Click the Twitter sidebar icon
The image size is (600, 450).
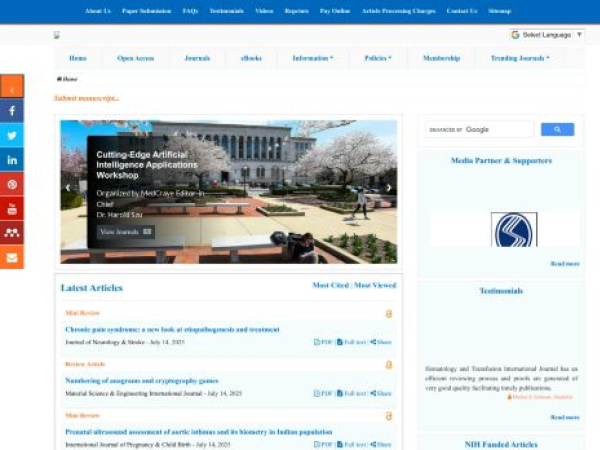pyautogui.click(x=12, y=136)
